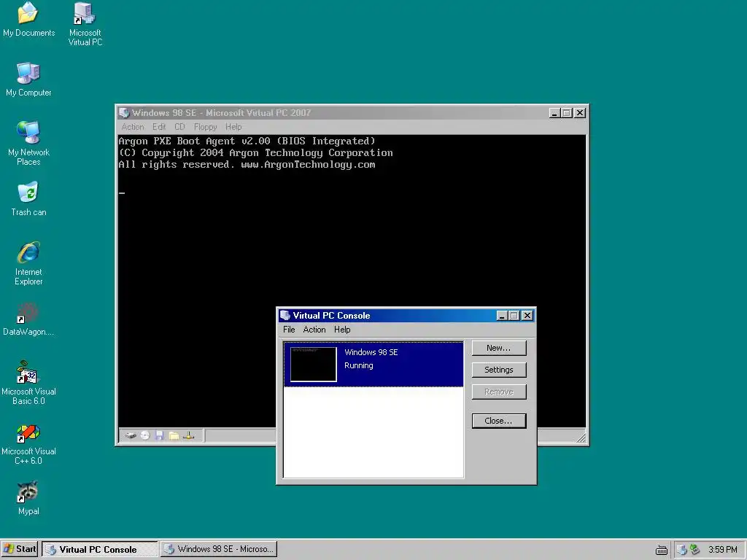The image size is (747, 560).
Task: Click the Remove button
Action: tap(499, 392)
